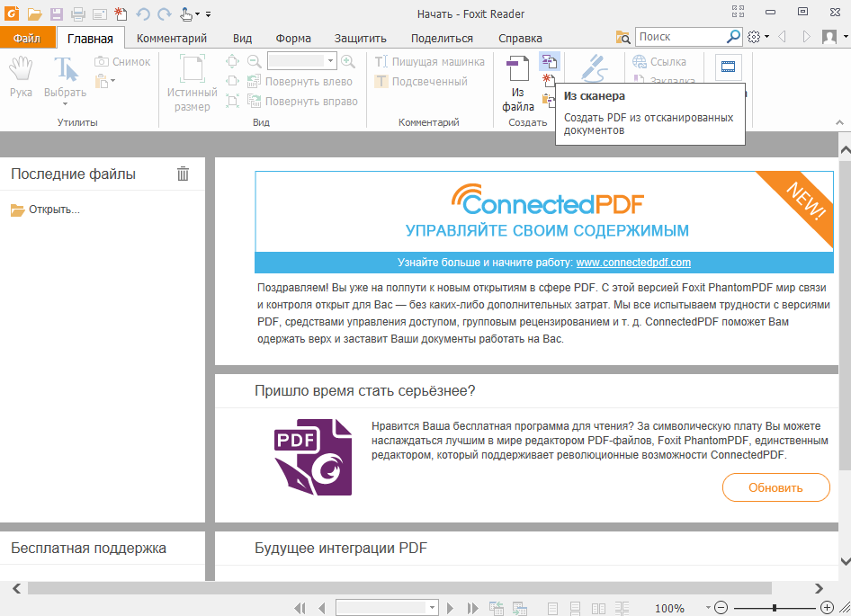The image size is (851, 616).
Task: Go to next page in status bar
Action: pyautogui.click(x=450, y=609)
